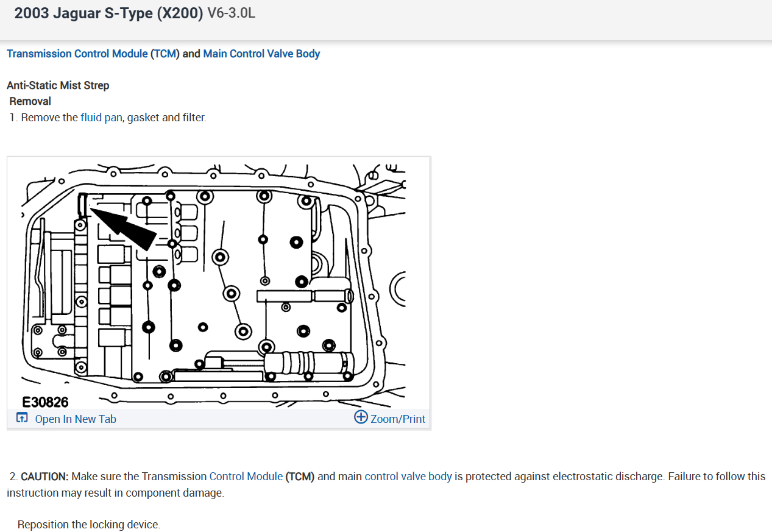Click the Zoom/Print plus icon
This screenshot has height=532, width=772.
(361, 417)
